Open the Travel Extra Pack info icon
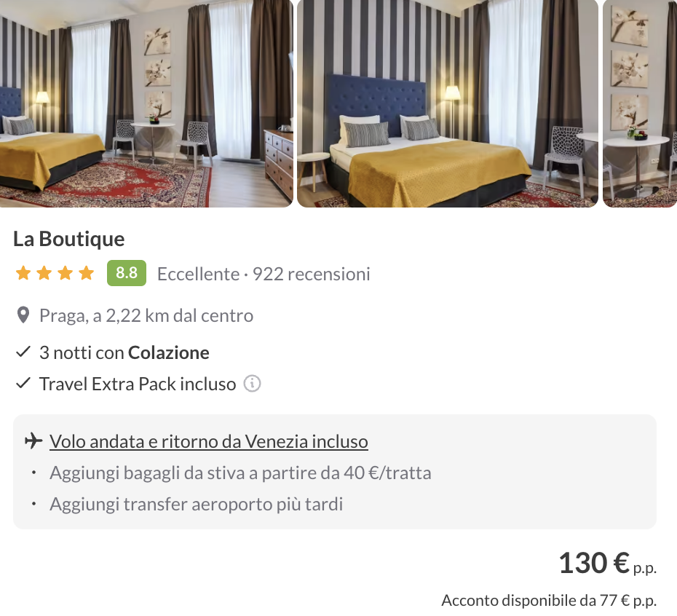The height and width of the screenshot is (616, 677). (x=252, y=384)
